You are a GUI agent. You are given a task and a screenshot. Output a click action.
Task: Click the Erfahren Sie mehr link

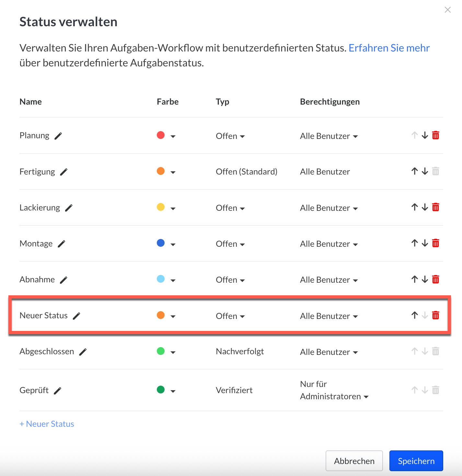389,48
